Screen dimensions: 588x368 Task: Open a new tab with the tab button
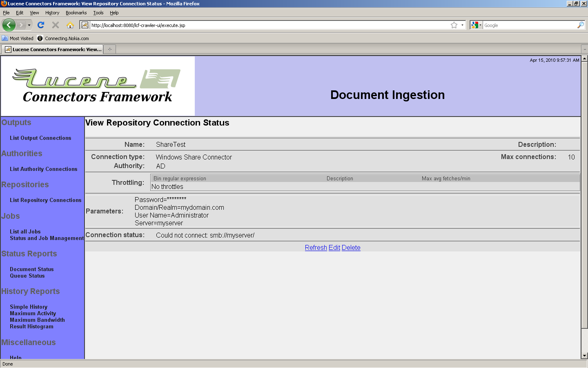tap(109, 49)
